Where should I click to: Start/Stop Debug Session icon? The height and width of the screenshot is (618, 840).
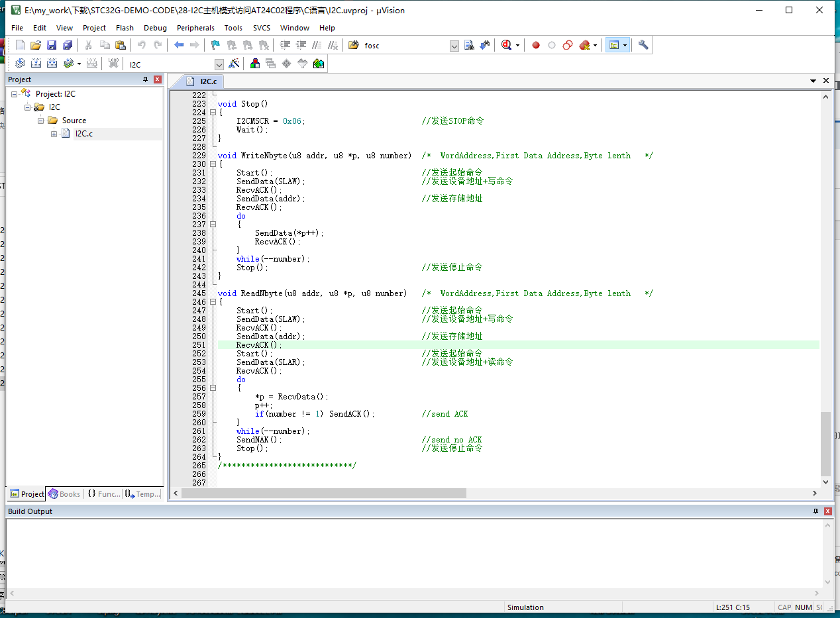tap(506, 45)
